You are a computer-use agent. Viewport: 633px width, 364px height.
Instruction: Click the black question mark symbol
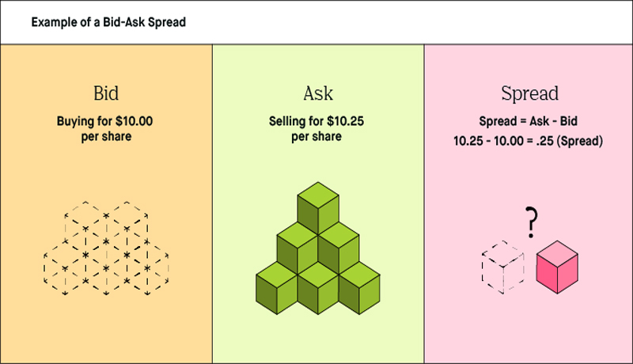[x=531, y=222]
